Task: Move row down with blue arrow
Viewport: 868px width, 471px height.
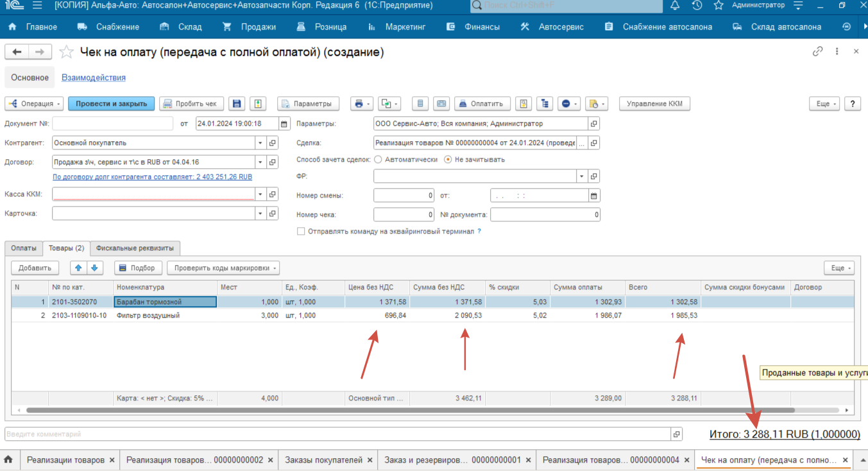Action: click(94, 268)
